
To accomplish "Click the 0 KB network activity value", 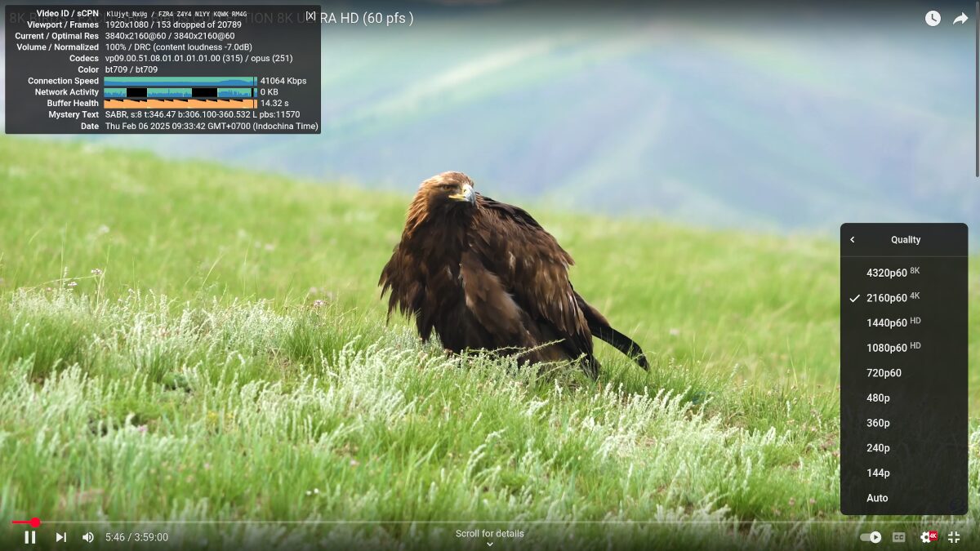I will tap(269, 92).
